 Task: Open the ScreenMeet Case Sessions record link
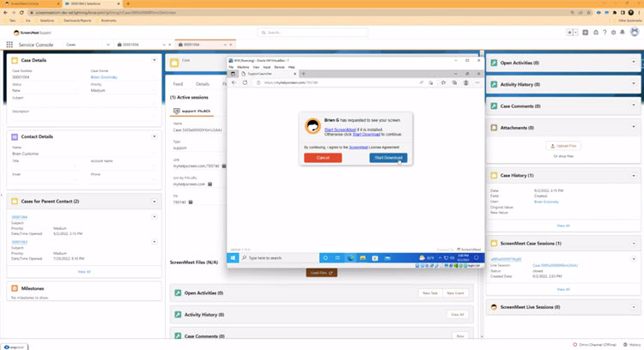[x=506, y=259]
